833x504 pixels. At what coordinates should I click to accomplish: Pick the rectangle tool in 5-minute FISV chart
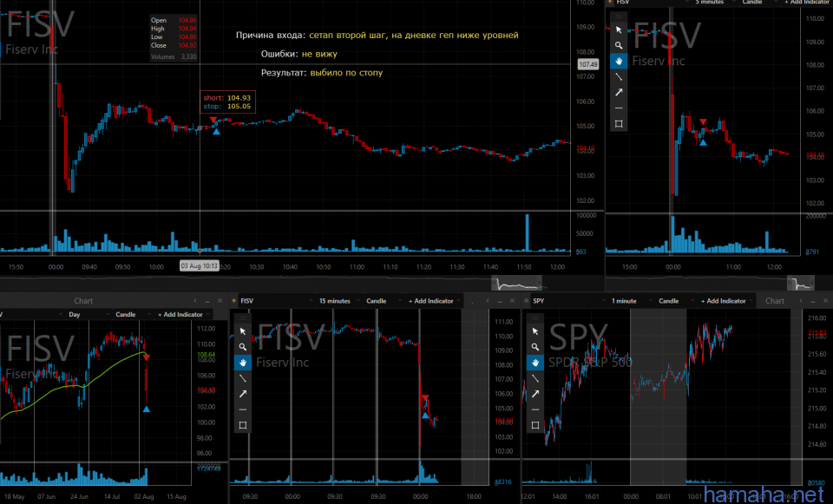tap(619, 124)
